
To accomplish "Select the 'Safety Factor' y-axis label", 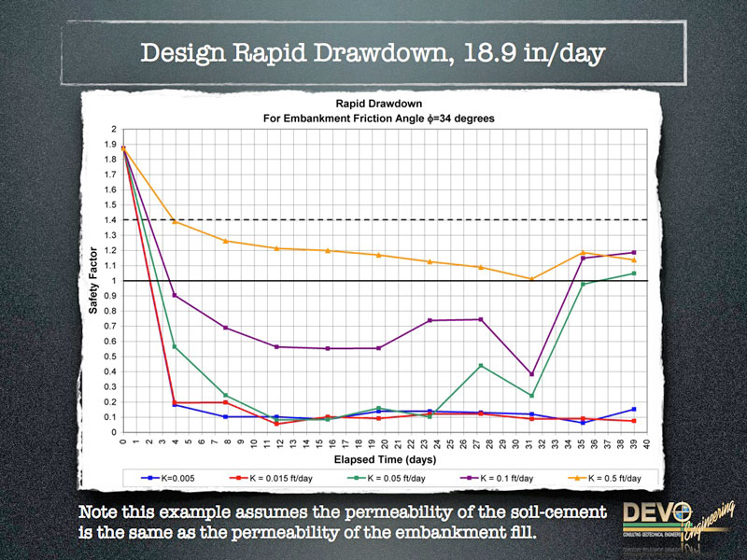I will click(x=93, y=280).
